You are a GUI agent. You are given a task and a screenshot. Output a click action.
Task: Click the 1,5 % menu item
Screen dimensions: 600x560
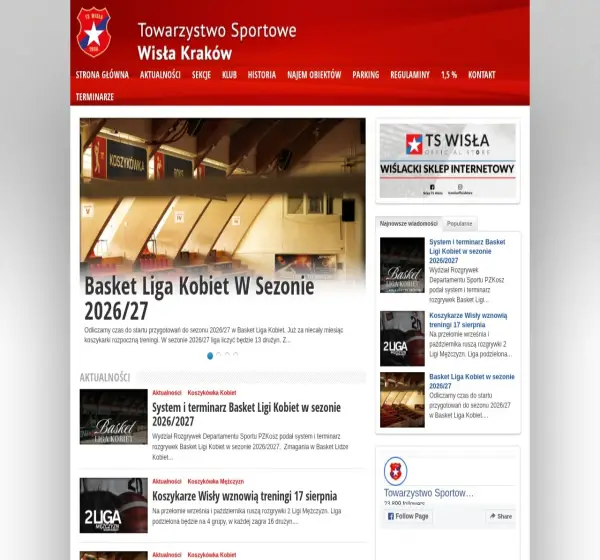[449, 75]
